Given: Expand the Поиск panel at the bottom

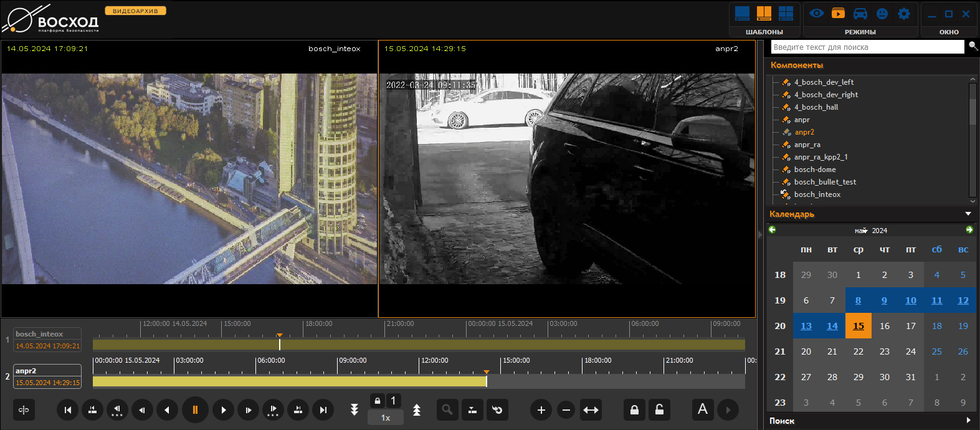Looking at the screenshot, I should click(968, 421).
